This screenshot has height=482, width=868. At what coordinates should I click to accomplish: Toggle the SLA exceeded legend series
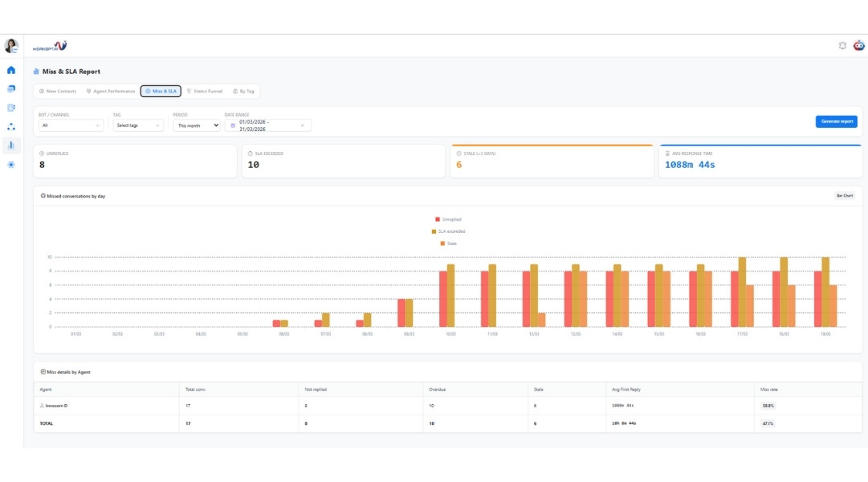click(x=448, y=231)
